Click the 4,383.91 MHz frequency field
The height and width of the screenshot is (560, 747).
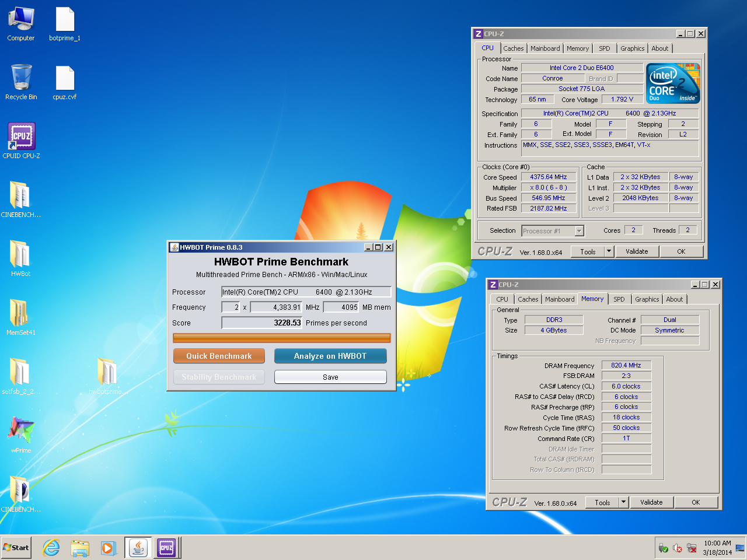276,307
